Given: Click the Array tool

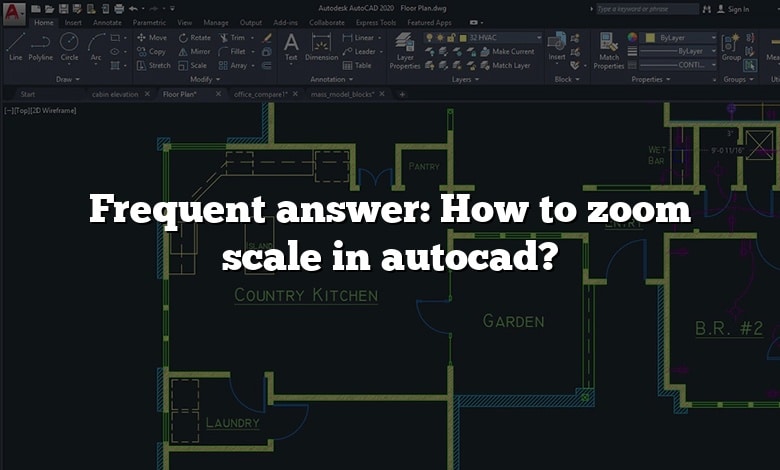Looking at the screenshot, I should coord(233,65).
